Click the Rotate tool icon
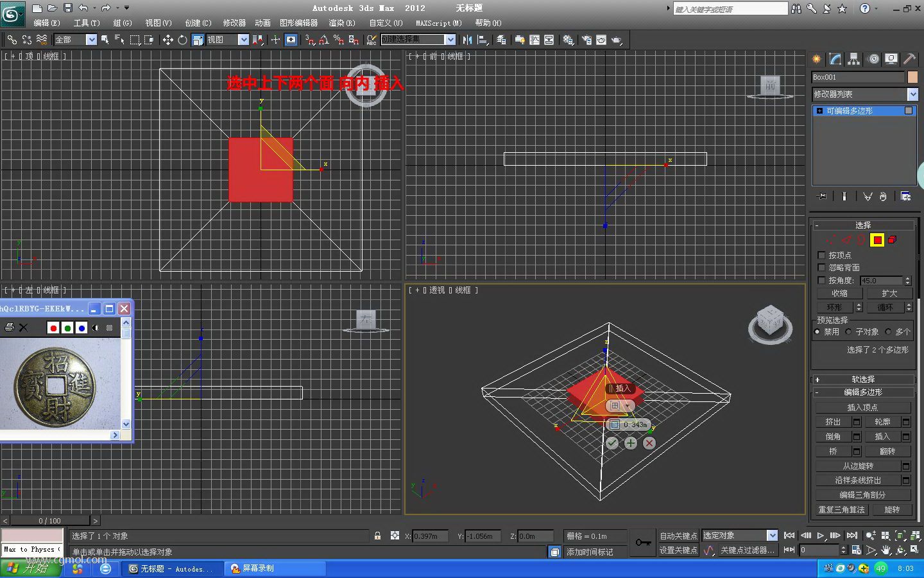Screen dimensions: 924x578 (182, 40)
